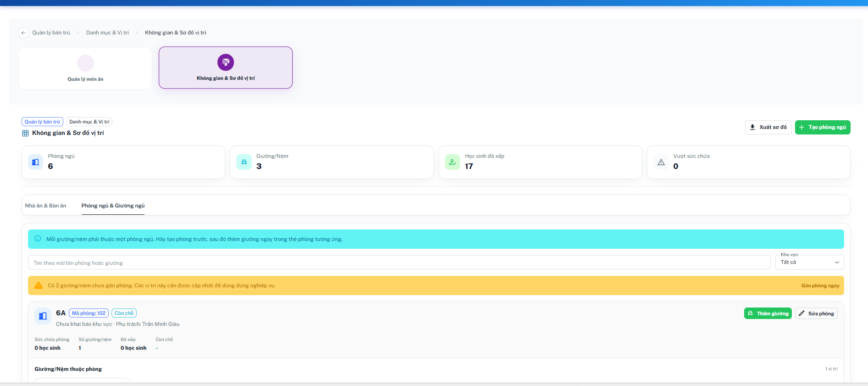Select the purple Không gian & Sơ đồ vị trí icon

point(226,62)
